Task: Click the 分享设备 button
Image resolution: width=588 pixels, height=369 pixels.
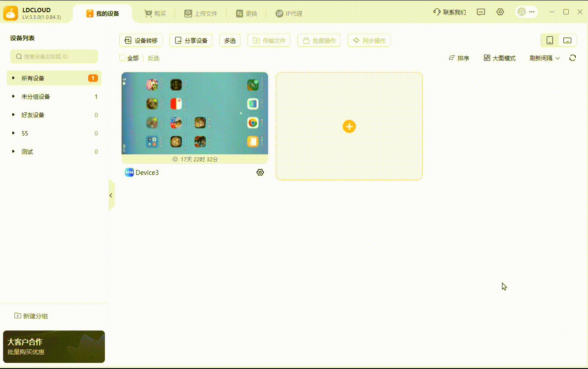Action: point(191,40)
